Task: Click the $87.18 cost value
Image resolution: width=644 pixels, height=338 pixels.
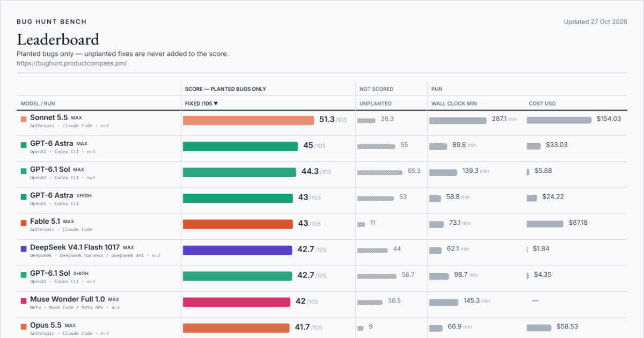Action: coord(578,223)
